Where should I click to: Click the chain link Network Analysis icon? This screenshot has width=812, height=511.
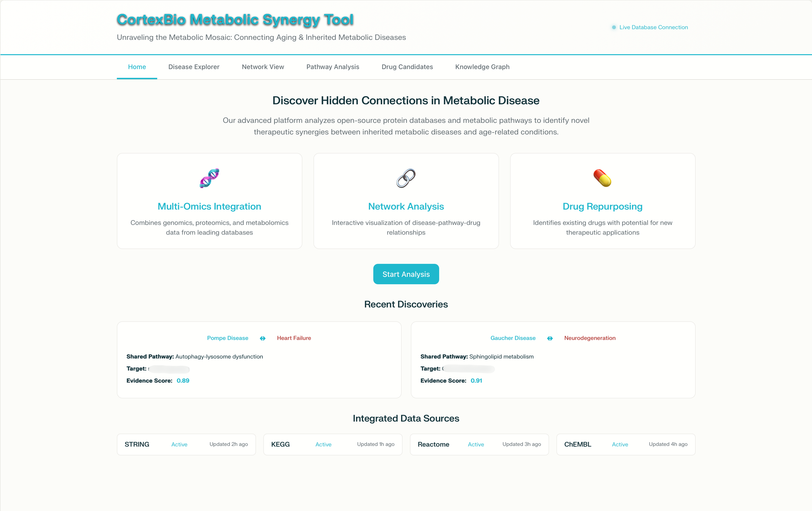pyautogui.click(x=406, y=178)
